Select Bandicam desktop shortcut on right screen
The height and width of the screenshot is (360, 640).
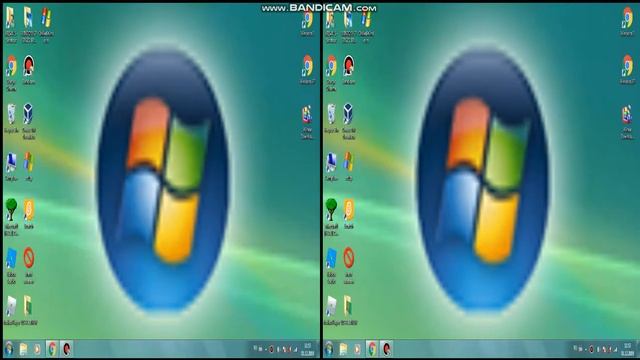point(348,66)
